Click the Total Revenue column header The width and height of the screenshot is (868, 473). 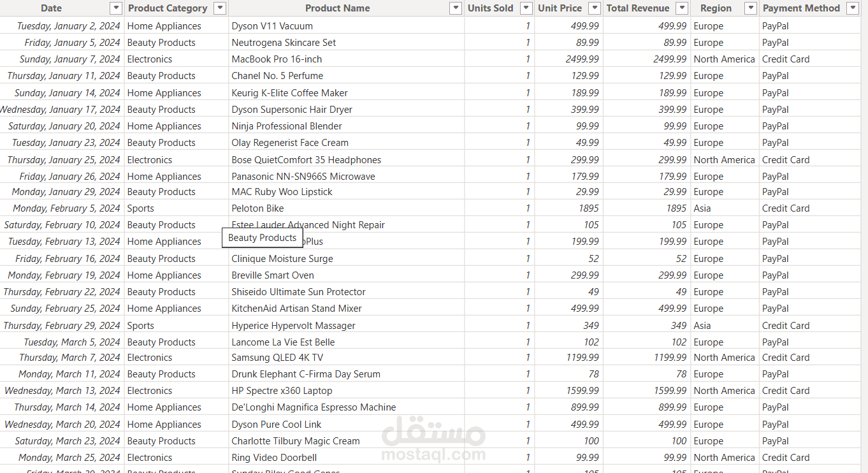[638, 8]
